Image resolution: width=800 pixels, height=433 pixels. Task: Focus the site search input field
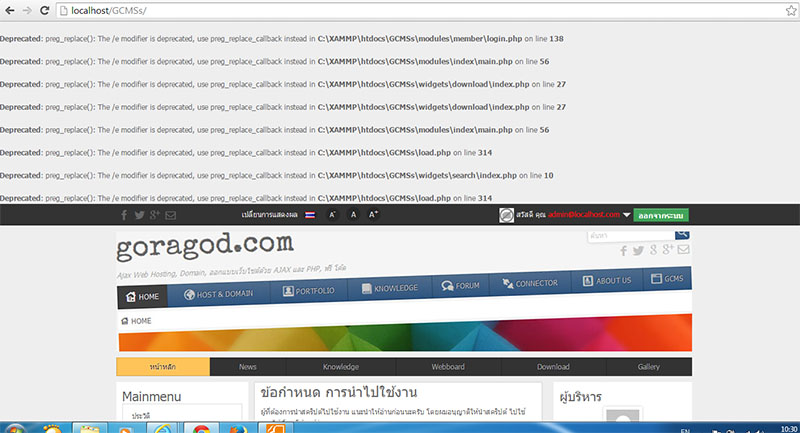[x=631, y=236]
